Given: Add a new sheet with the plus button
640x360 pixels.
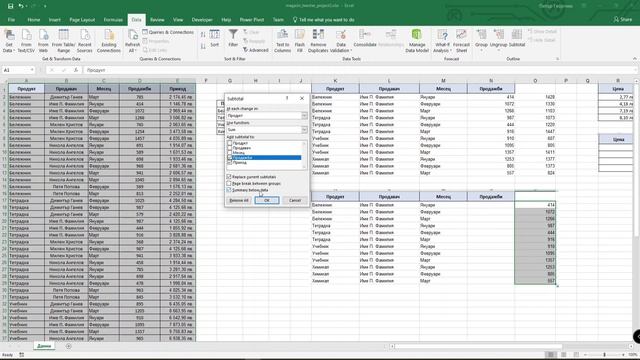Looking at the screenshot, I should coord(69,346).
